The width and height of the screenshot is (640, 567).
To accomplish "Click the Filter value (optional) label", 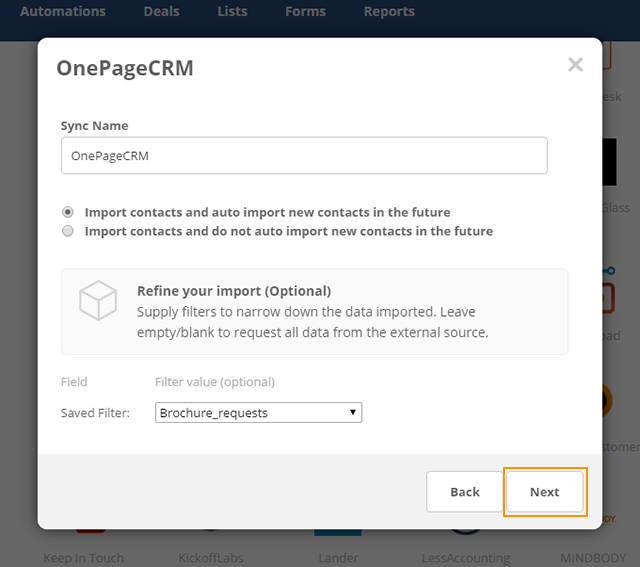I will coord(215,382).
